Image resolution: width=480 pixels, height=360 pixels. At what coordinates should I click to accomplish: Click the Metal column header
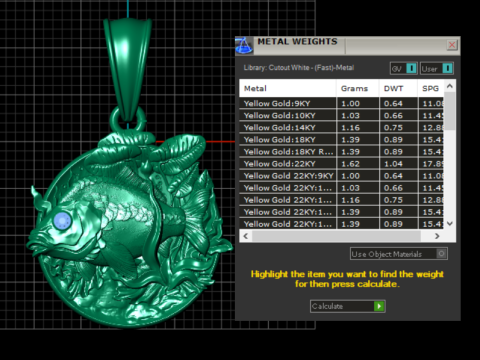coord(288,88)
